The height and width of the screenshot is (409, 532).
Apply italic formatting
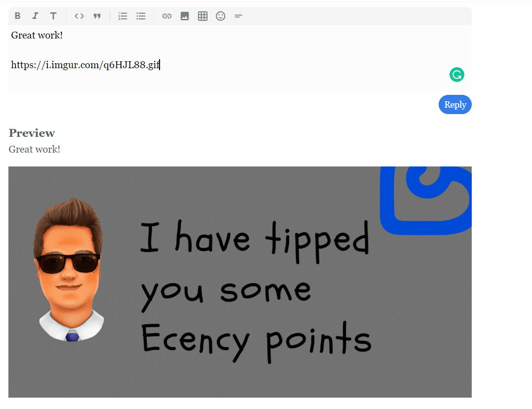tap(35, 16)
